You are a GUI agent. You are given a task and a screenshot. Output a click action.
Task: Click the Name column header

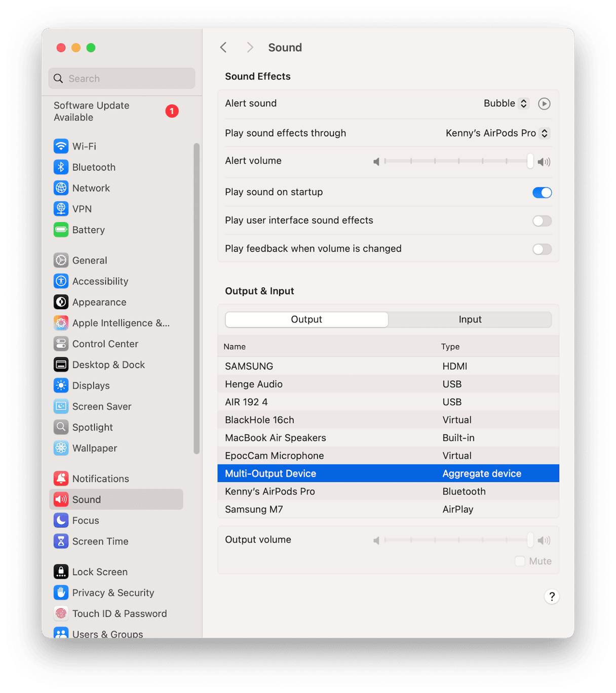click(x=235, y=347)
